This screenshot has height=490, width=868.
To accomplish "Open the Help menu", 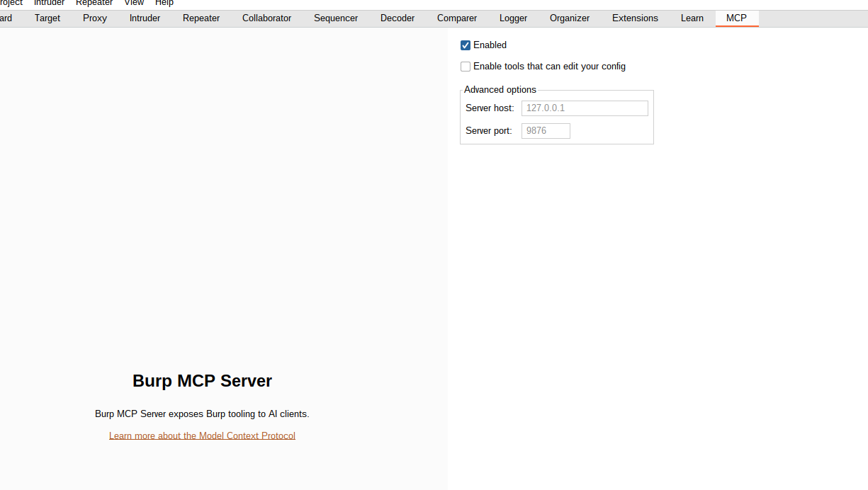I will point(164,3).
